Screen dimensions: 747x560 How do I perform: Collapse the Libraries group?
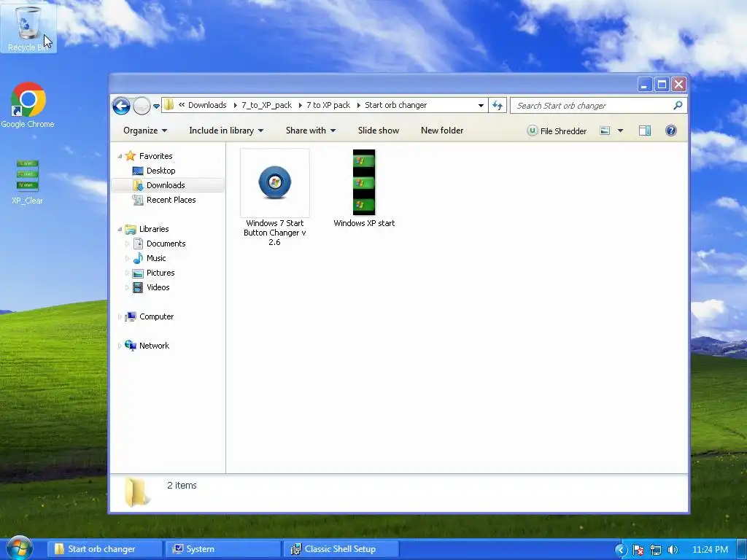pyautogui.click(x=120, y=229)
